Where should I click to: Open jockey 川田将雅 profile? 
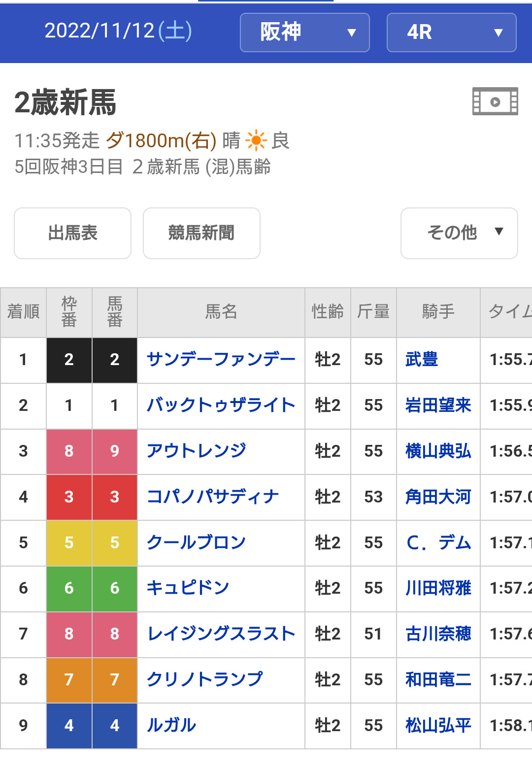pyautogui.click(x=438, y=588)
